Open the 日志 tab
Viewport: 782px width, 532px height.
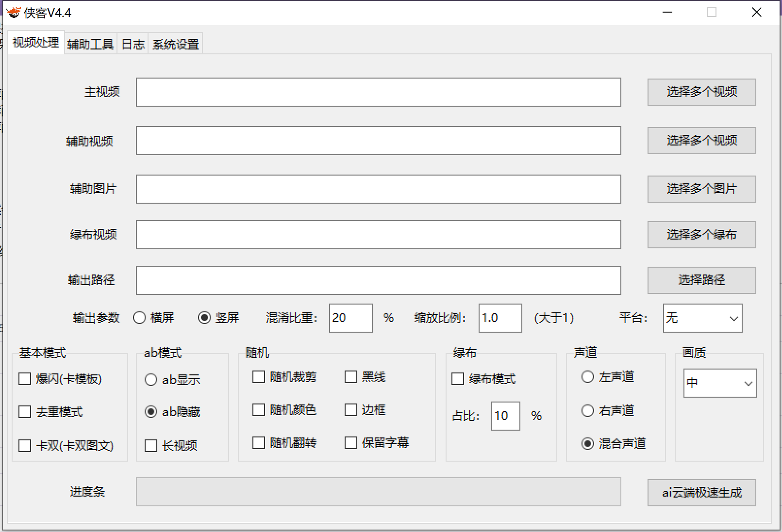[x=132, y=43]
